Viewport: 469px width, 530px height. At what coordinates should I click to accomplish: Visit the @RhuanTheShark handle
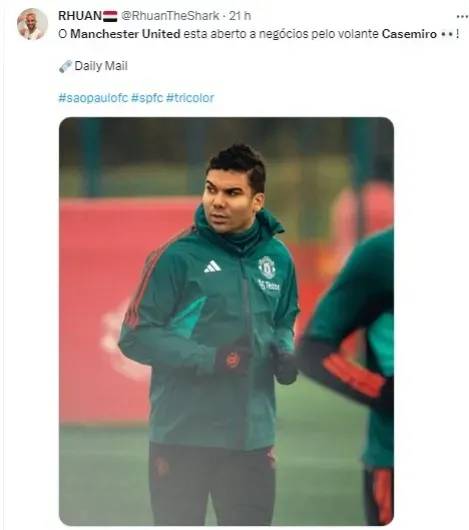170,16
